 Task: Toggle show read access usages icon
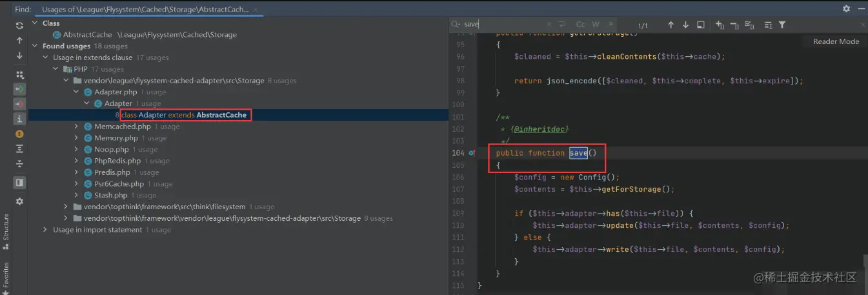[19, 88]
